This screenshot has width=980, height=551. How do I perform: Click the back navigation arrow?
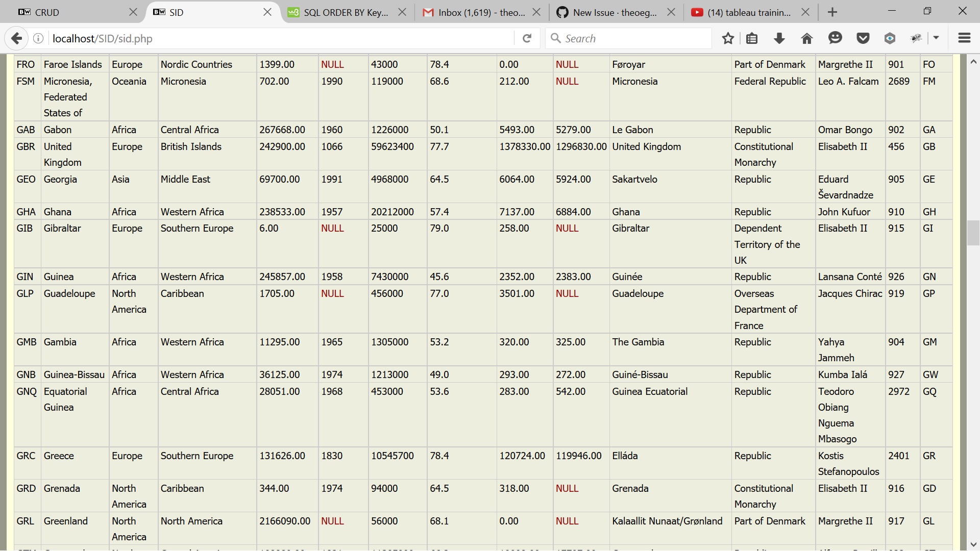[17, 38]
